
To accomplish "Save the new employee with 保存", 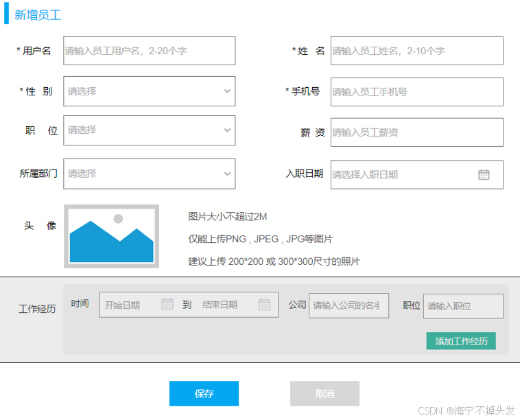I will tap(204, 393).
